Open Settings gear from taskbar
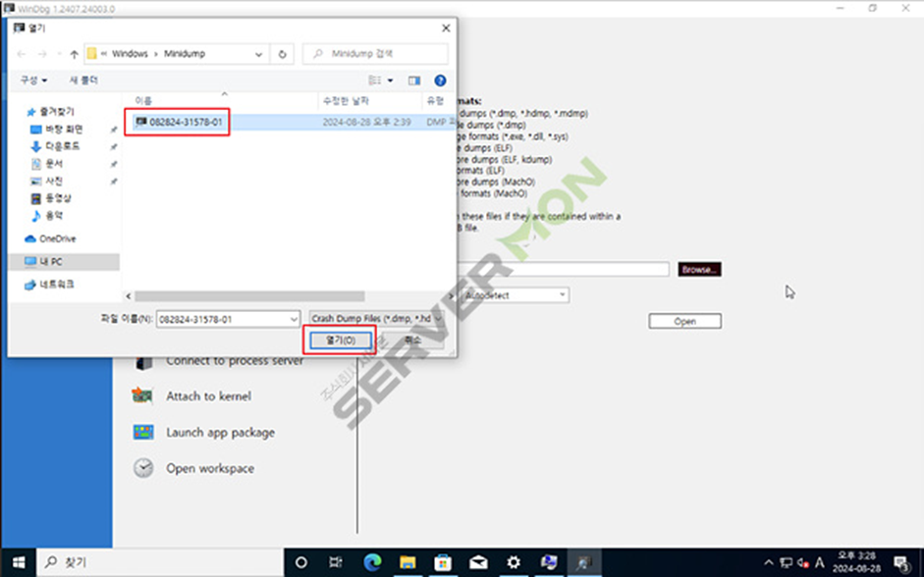Screen dimensions: 924x577 (514, 563)
